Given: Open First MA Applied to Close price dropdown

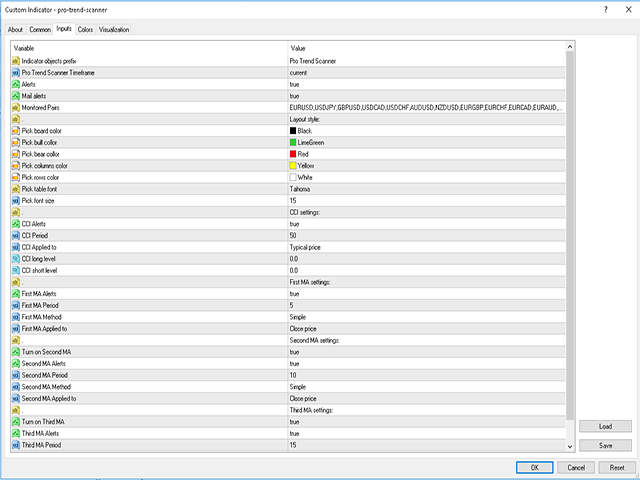Looking at the screenshot, I should click(x=304, y=328).
